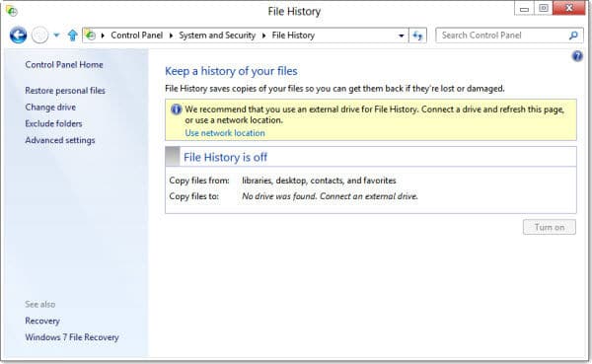Image resolution: width=592 pixels, height=364 pixels.
Task: Click Use network location link
Action: point(225,133)
